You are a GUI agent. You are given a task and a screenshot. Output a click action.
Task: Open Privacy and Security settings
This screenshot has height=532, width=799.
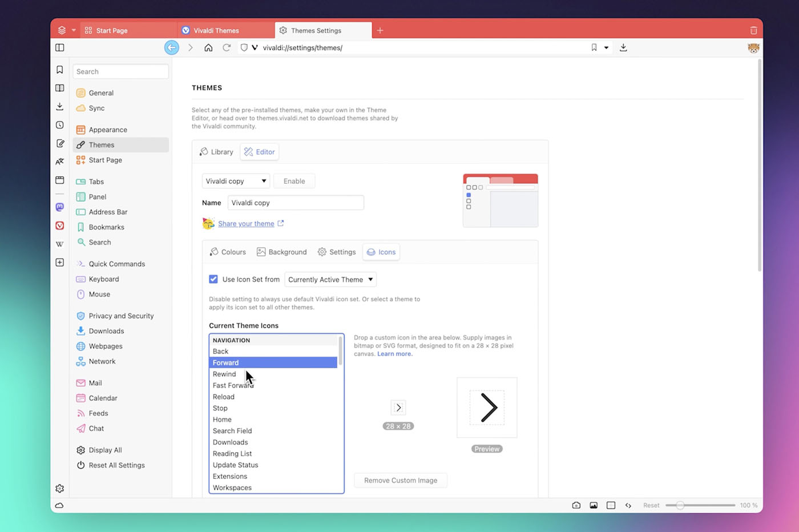121,316
